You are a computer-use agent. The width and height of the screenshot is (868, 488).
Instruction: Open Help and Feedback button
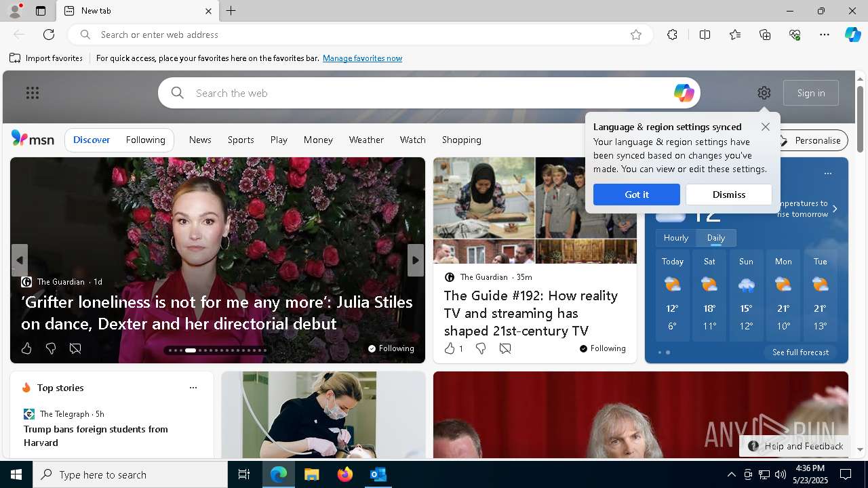(795, 446)
